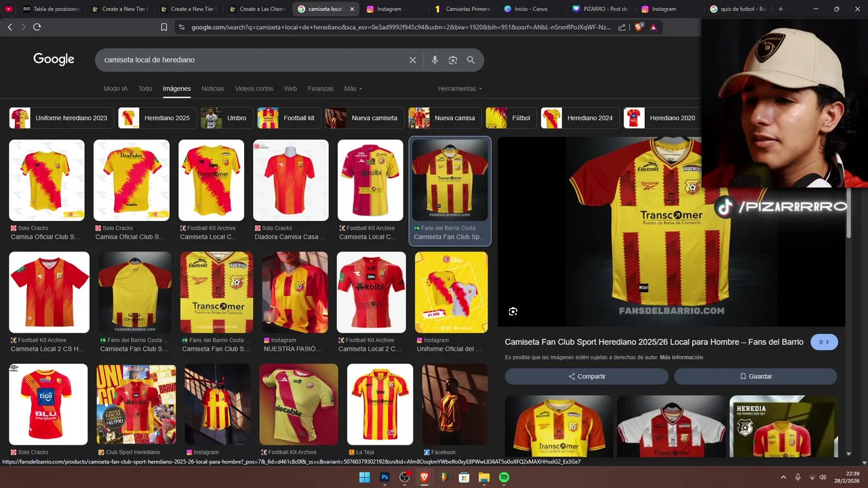Click the Brave Rewards triangle icon
Screen dimensions: 868x488
[x=653, y=27]
